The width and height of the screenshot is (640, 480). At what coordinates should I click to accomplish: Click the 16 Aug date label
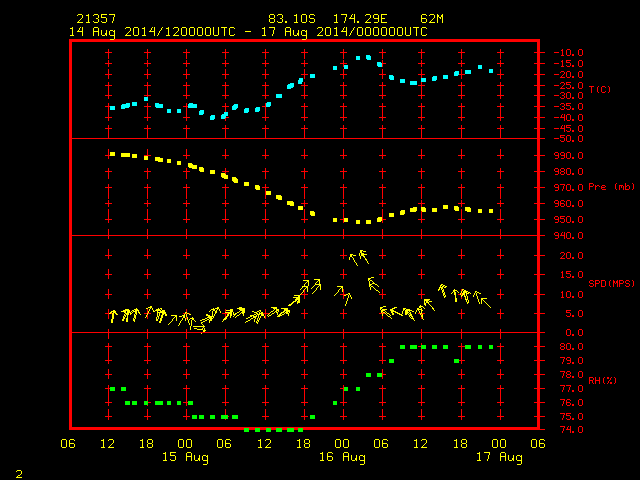(342, 457)
